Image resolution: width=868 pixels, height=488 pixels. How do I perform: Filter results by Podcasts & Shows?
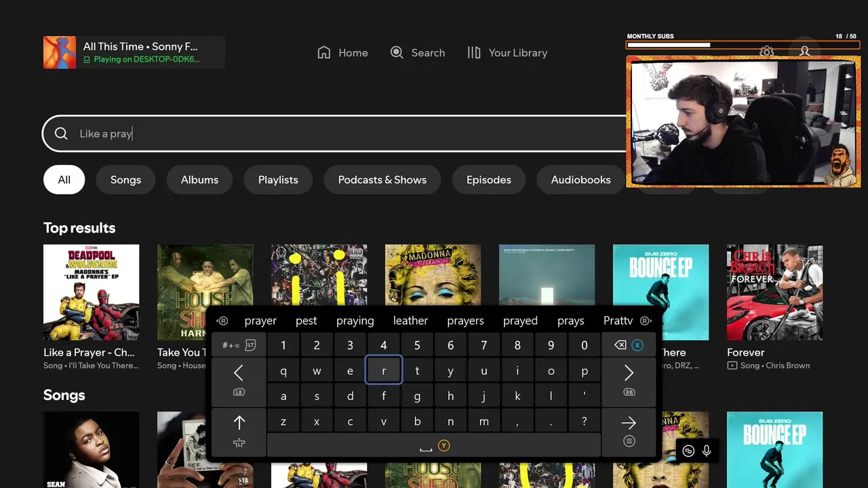(x=382, y=180)
